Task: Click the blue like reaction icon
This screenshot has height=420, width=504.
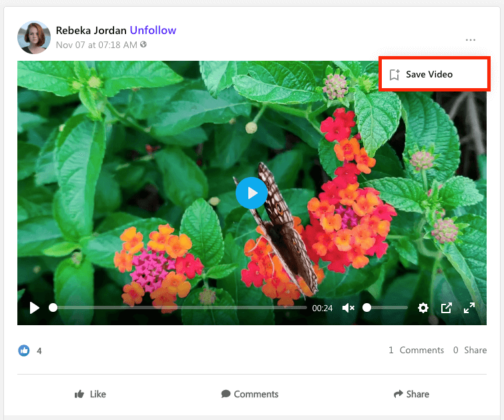Action: (x=24, y=350)
